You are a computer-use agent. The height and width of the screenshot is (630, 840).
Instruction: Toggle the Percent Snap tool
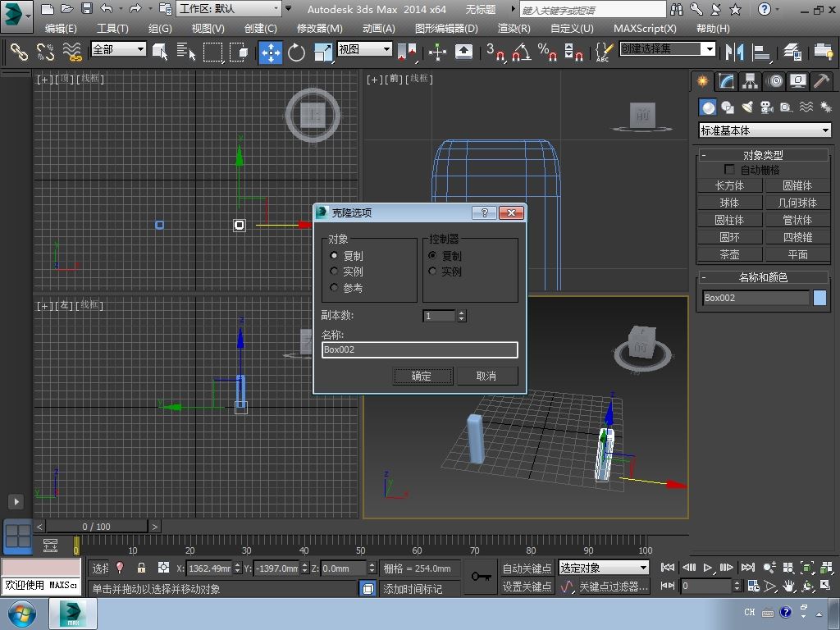pyautogui.click(x=547, y=52)
